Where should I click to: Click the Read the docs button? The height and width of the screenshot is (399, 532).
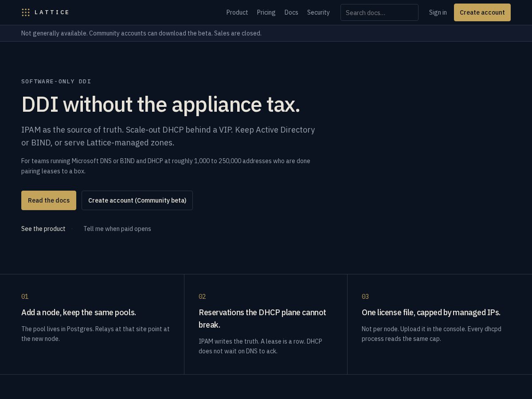click(49, 200)
